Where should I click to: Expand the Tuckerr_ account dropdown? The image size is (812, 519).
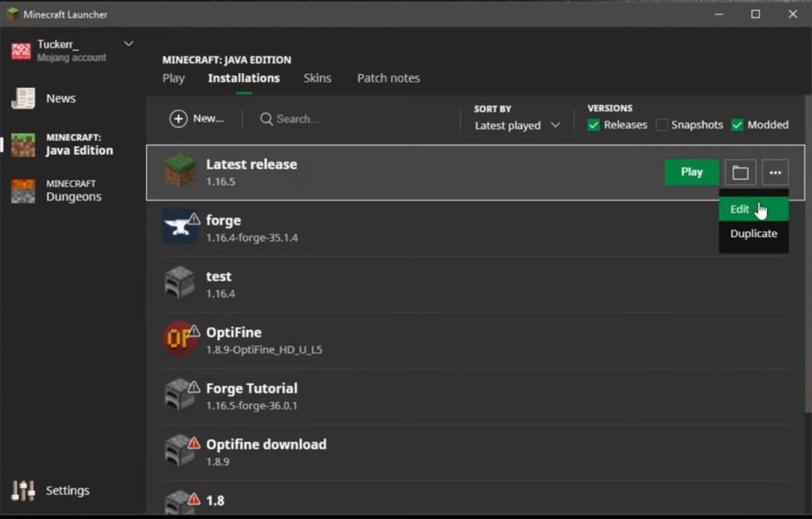(x=128, y=44)
